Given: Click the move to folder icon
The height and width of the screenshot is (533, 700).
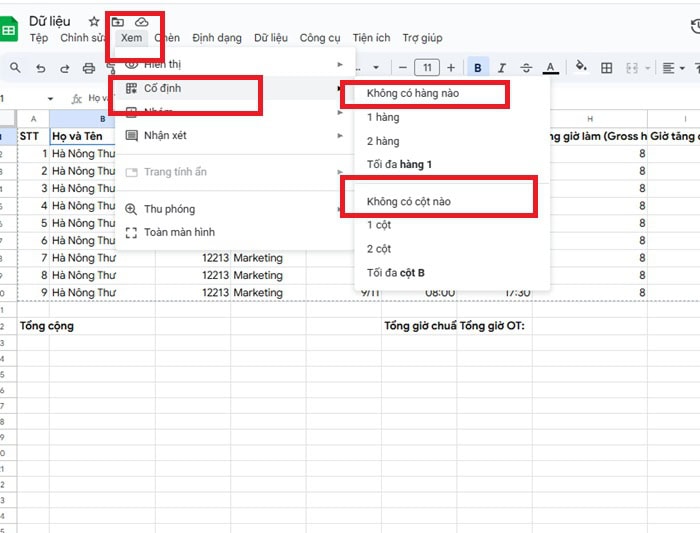Looking at the screenshot, I should click(118, 21).
